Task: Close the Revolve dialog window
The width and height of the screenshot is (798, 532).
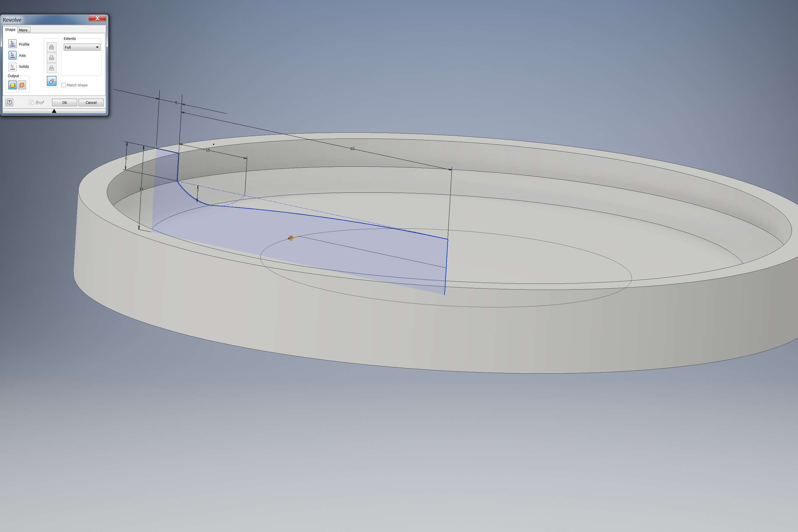Action: [97, 18]
